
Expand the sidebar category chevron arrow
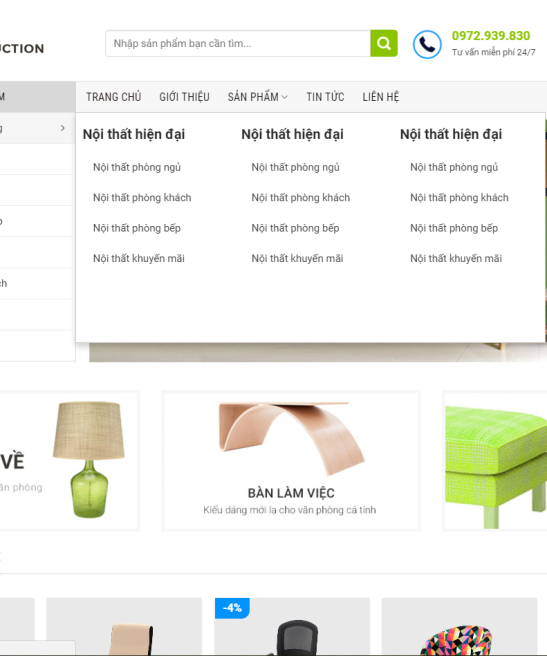point(63,128)
